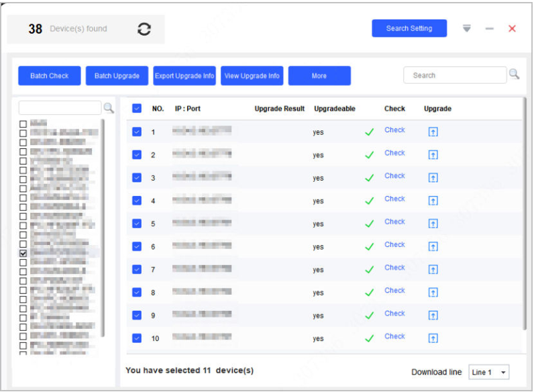Viewport: 534px width, 392px height.
Task: Uncheck the checkbox for device row 3
Action: (x=137, y=178)
